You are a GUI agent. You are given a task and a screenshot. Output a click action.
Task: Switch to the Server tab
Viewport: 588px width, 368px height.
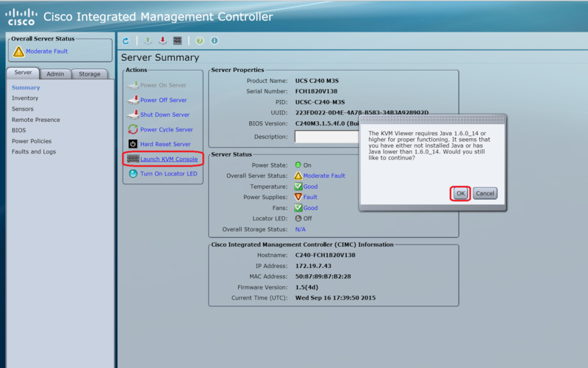[24, 73]
